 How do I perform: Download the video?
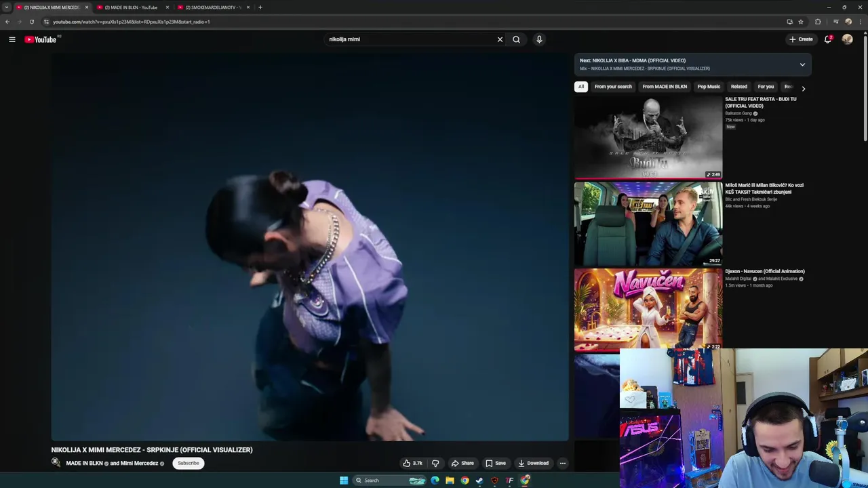[533, 464]
